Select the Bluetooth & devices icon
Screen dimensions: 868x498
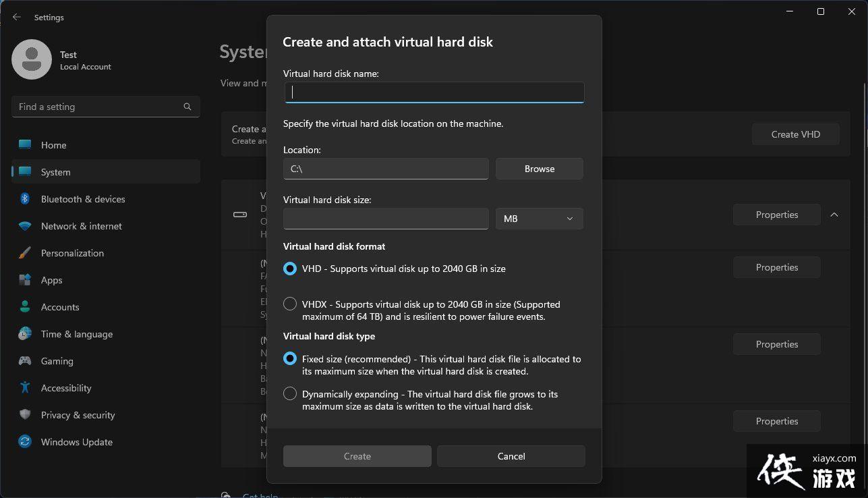pos(25,199)
